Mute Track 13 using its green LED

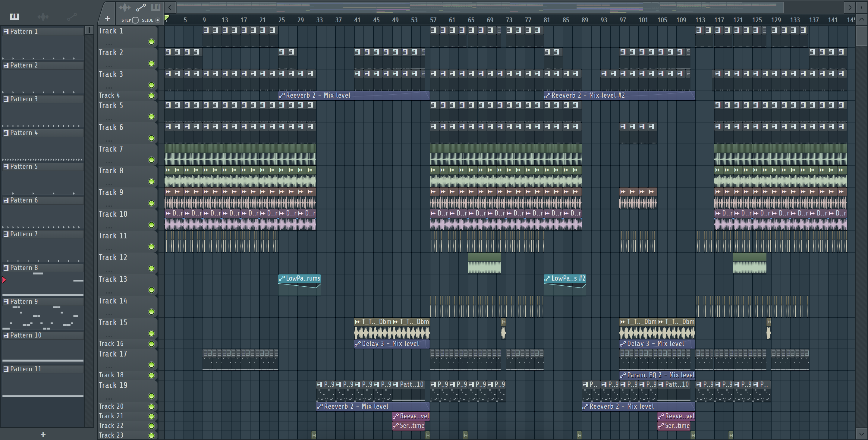pos(151,290)
